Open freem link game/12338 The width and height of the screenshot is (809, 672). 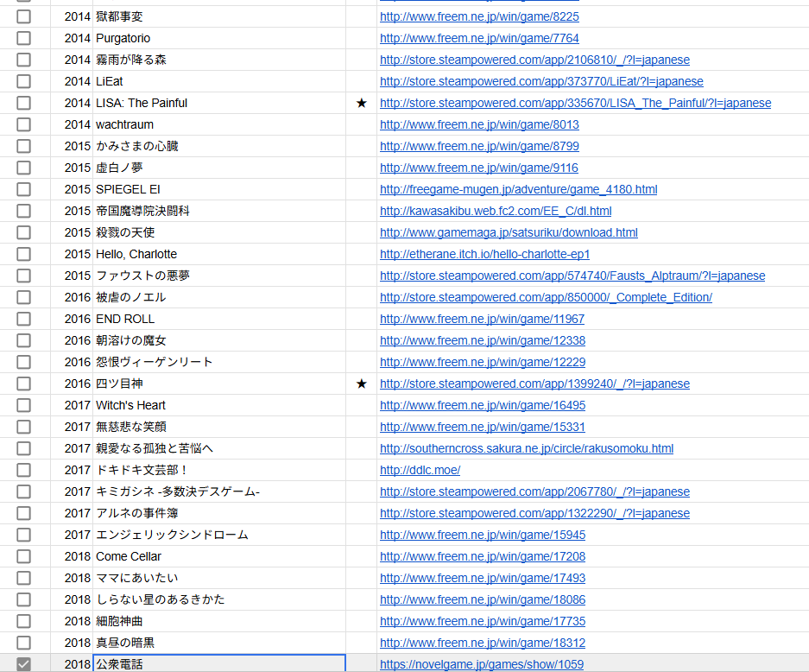click(483, 340)
